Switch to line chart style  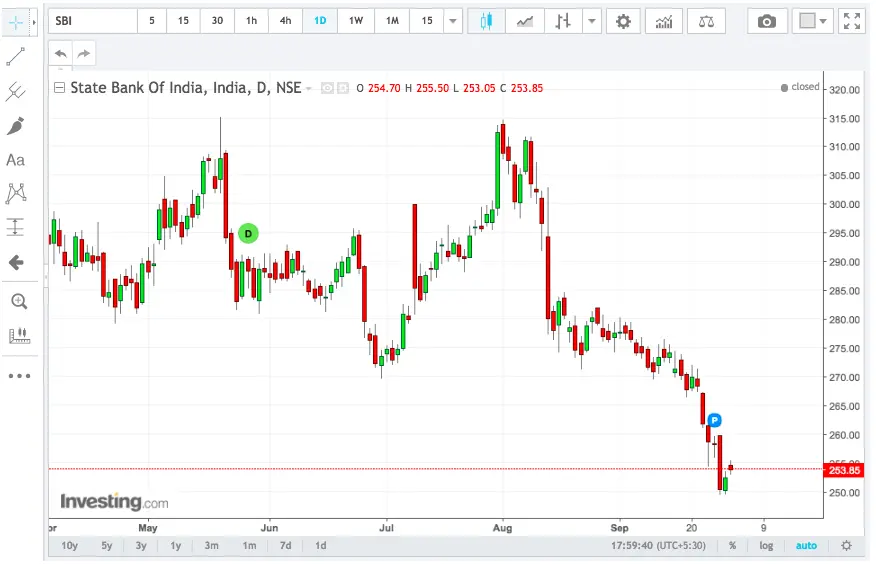point(525,21)
